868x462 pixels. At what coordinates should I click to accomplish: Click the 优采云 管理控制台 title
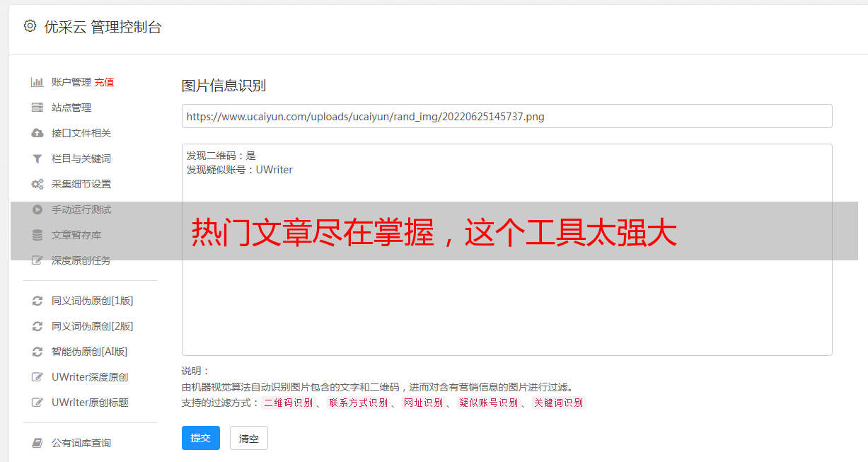coord(103,27)
